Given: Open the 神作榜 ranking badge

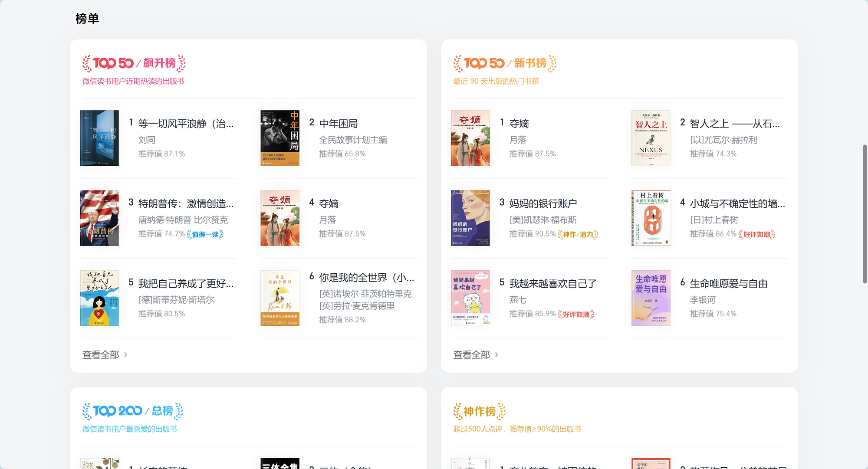Looking at the screenshot, I should [479, 411].
